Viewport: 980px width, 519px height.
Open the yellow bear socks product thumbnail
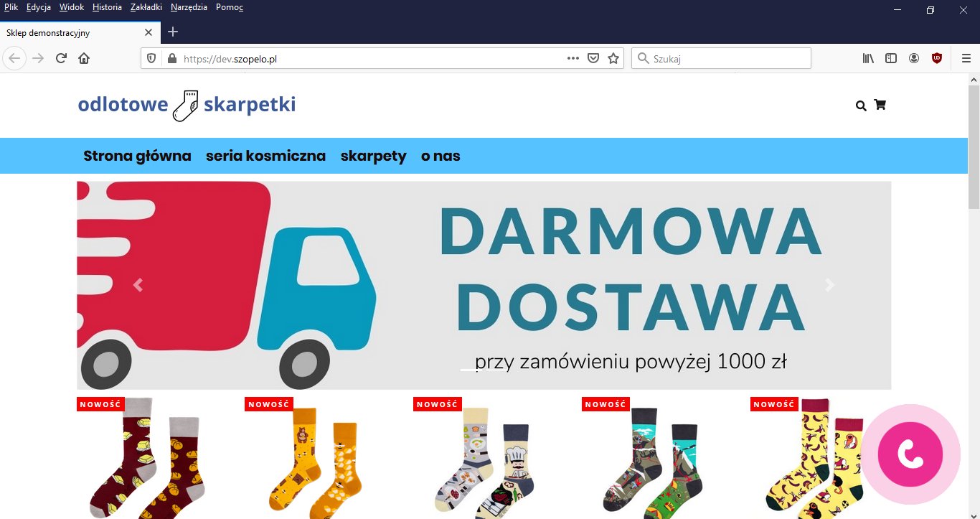pyautogui.click(x=316, y=458)
